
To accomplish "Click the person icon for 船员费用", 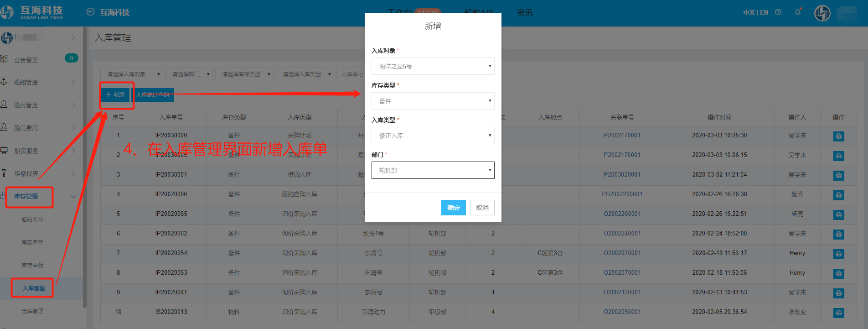I will click(4, 127).
